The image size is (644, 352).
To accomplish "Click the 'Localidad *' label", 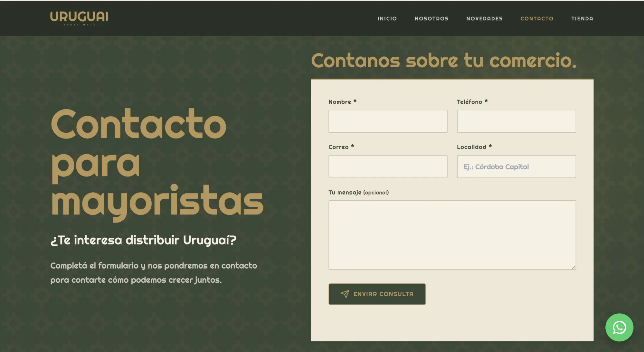I will [x=474, y=147].
